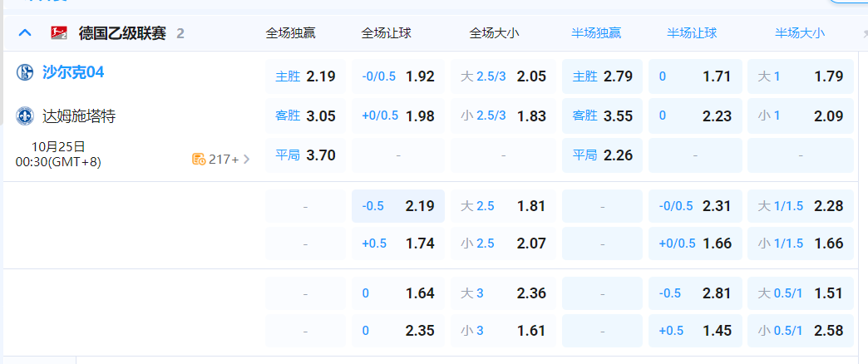Click the 2. Bundesliga league logo
The height and width of the screenshot is (364, 868).
(59, 33)
